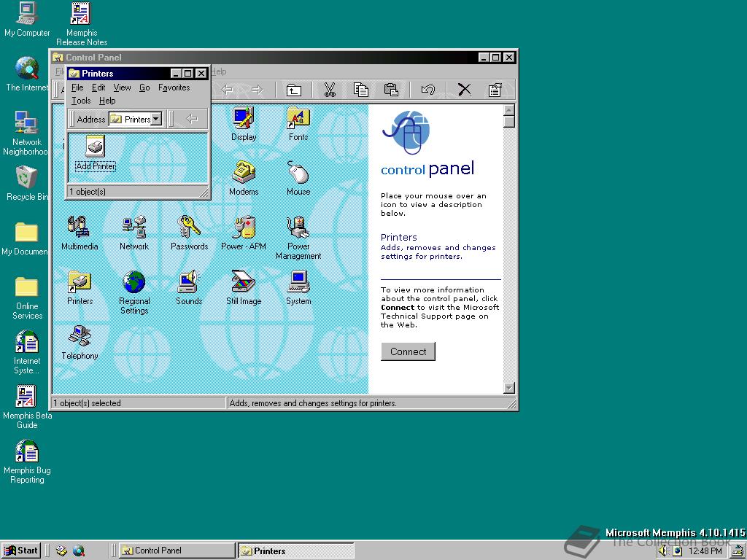Open the Tools menu in Printers window
747x560 pixels.
pos(81,101)
